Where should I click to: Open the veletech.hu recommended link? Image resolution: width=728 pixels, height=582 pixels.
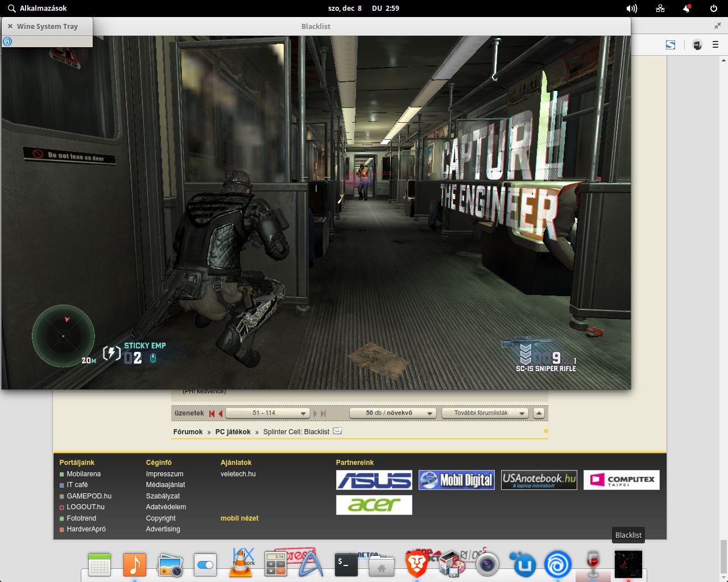(238, 474)
